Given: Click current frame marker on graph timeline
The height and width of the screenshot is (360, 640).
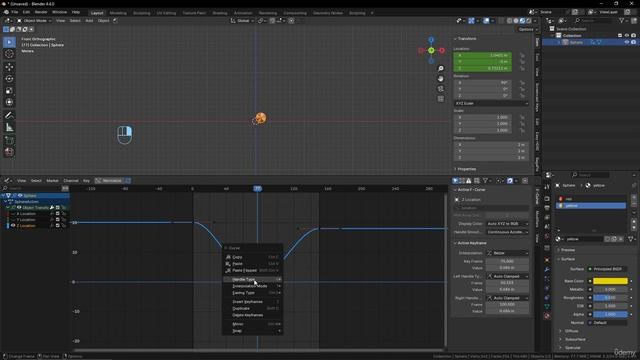Looking at the screenshot, I should 257,189.
